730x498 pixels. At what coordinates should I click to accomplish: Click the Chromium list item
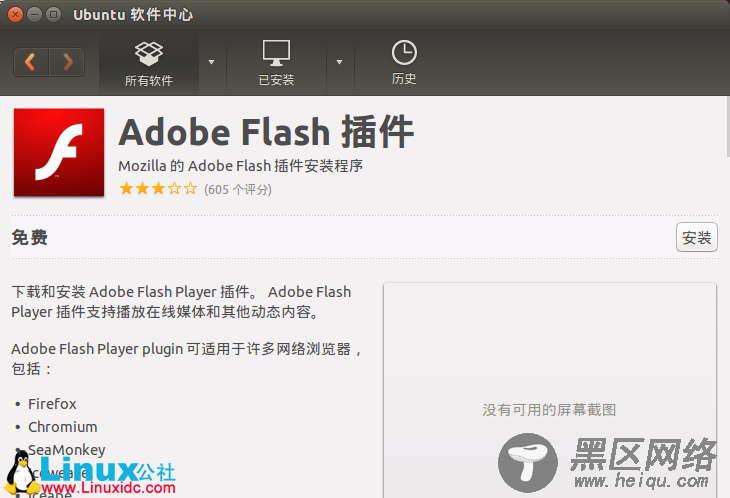click(x=63, y=427)
